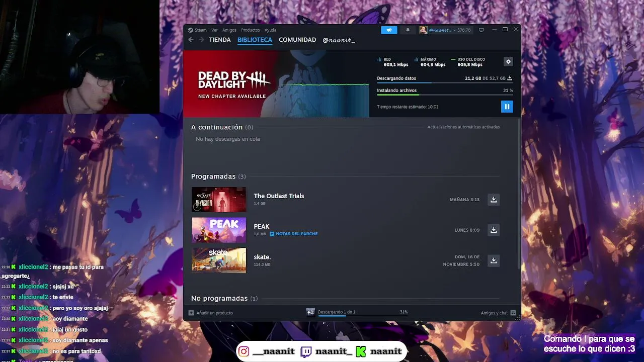The width and height of the screenshot is (644, 362).
Task: Click the Descargando 1 de 1 status
Action: 337,312
